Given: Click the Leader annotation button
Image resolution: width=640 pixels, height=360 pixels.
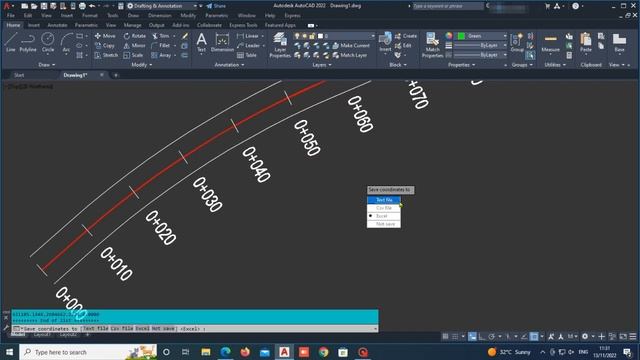Looking at the screenshot, I should (249, 45).
